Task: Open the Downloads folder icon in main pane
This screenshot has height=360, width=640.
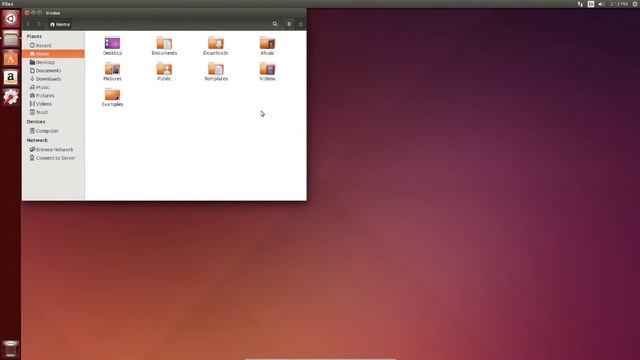Action: tap(216, 43)
